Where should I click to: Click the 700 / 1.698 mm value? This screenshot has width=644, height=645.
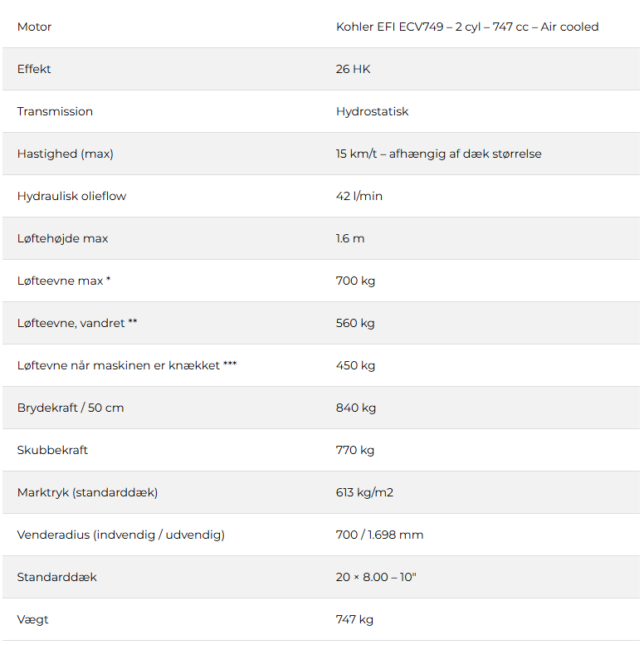pos(379,535)
